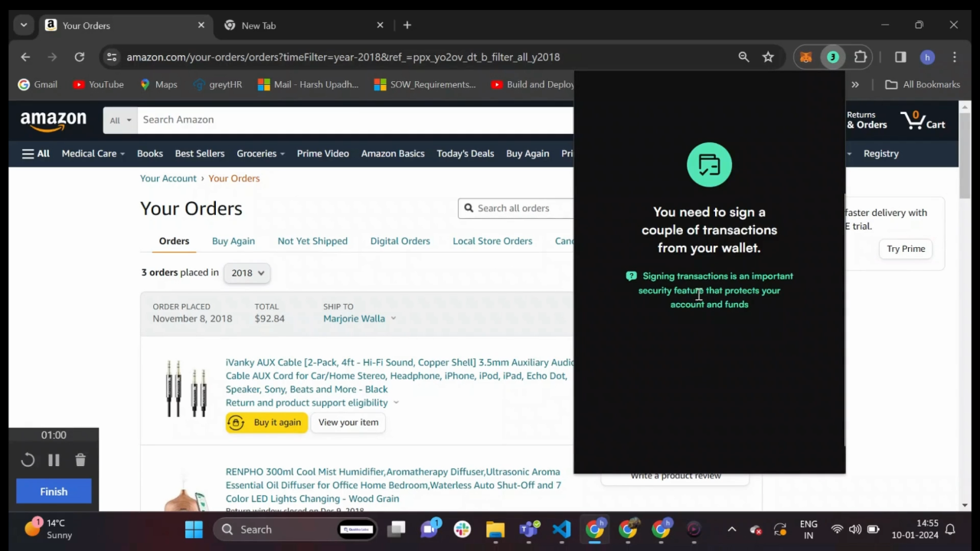Click Buy it again for iVanky cable
Image resolution: width=980 pixels, height=551 pixels.
click(266, 422)
